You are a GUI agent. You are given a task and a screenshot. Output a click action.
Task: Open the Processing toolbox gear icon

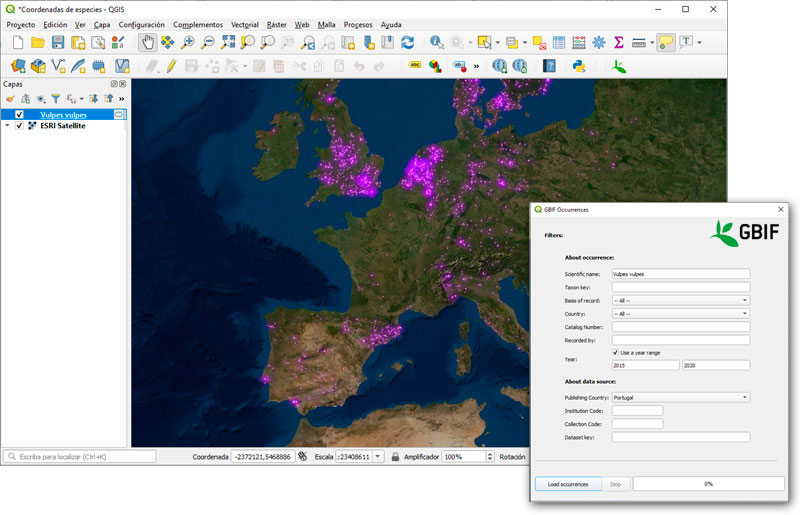[599, 42]
